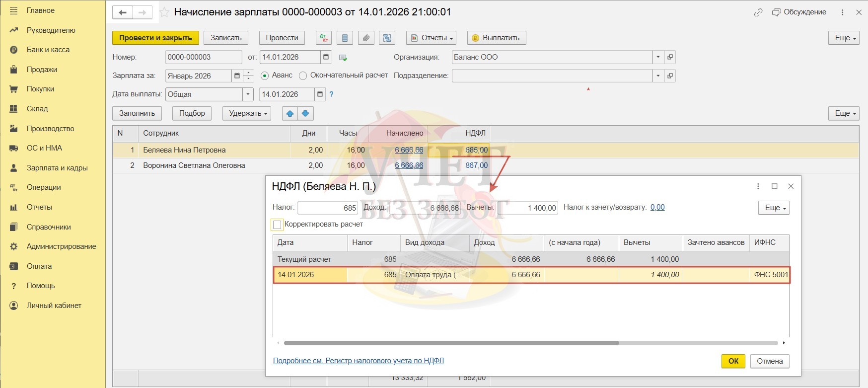Go back with the left arrow button
The width and height of the screenshot is (868, 388).
(x=123, y=12)
